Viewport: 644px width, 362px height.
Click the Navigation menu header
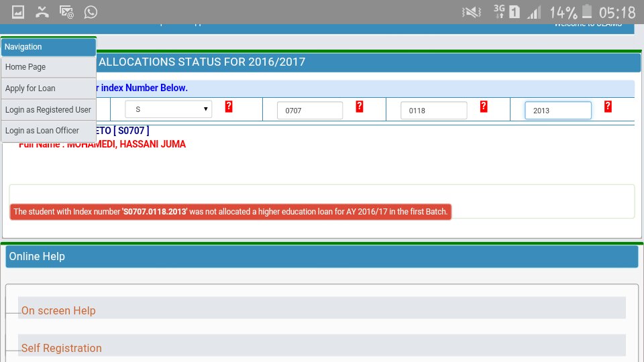coord(48,47)
